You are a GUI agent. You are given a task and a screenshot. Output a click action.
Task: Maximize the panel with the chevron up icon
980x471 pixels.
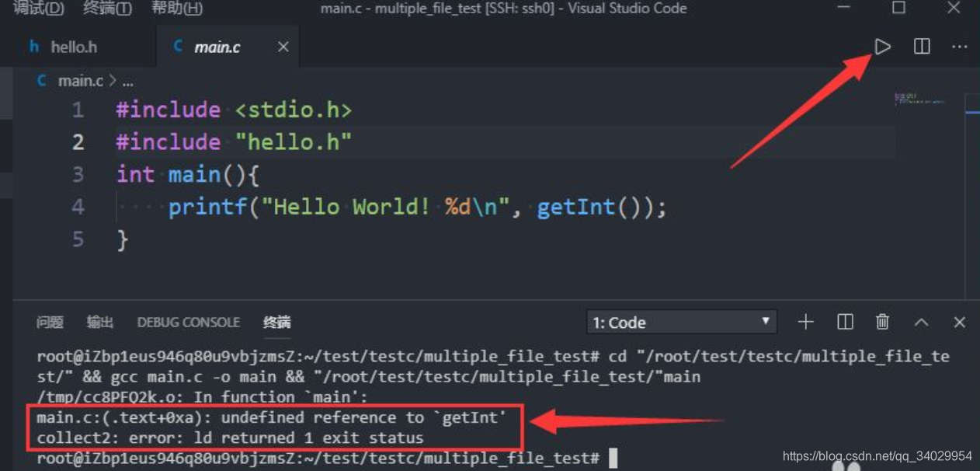(x=921, y=322)
